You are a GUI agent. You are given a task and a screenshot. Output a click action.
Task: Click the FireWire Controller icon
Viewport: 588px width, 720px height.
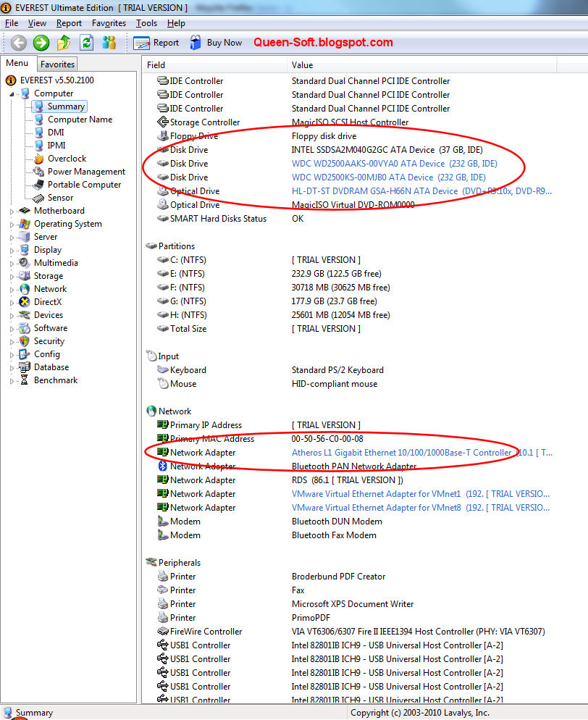coord(163,632)
